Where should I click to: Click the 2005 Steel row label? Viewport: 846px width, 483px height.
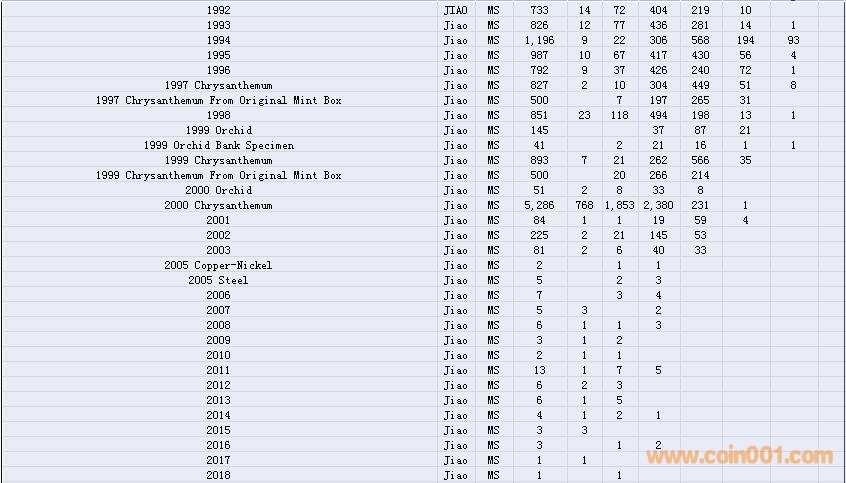(x=218, y=280)
